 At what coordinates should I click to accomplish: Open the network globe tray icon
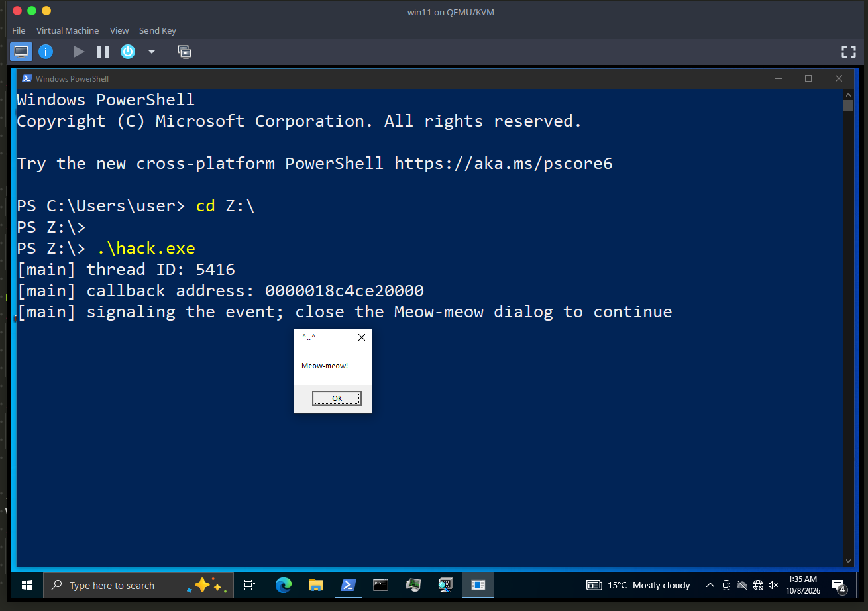pyautogui.click(x=758, y=585)
